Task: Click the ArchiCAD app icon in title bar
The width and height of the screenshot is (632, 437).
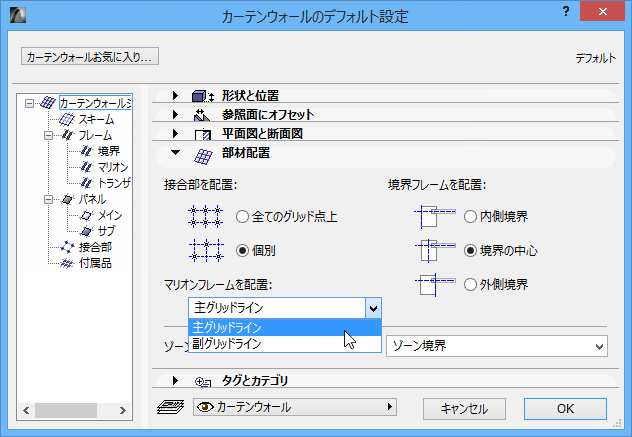Action: [18, 15]
